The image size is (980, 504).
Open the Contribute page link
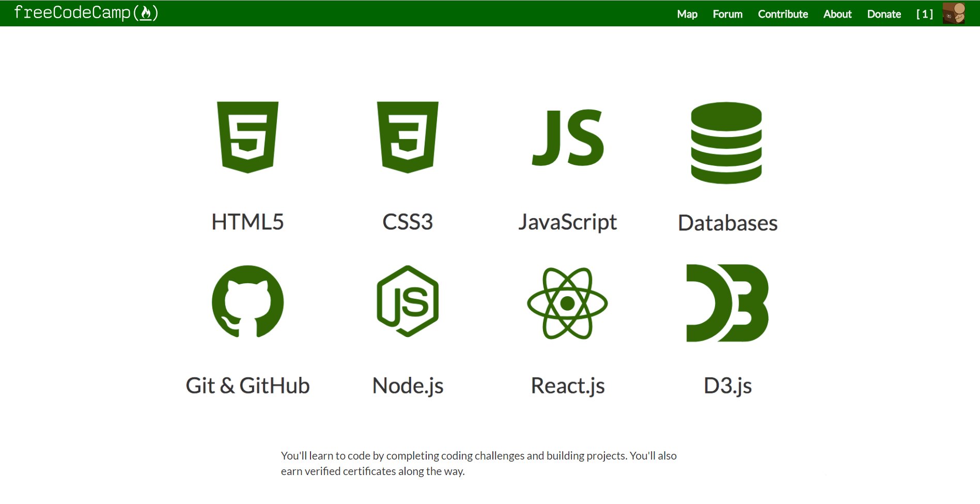coord(783,14)
